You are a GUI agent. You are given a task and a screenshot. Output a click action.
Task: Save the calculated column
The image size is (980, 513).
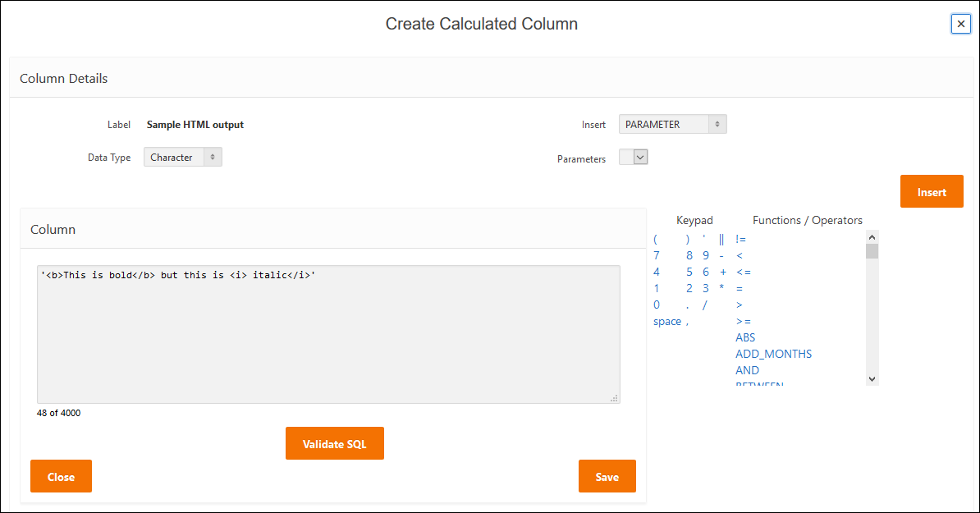tap(607, 476)
